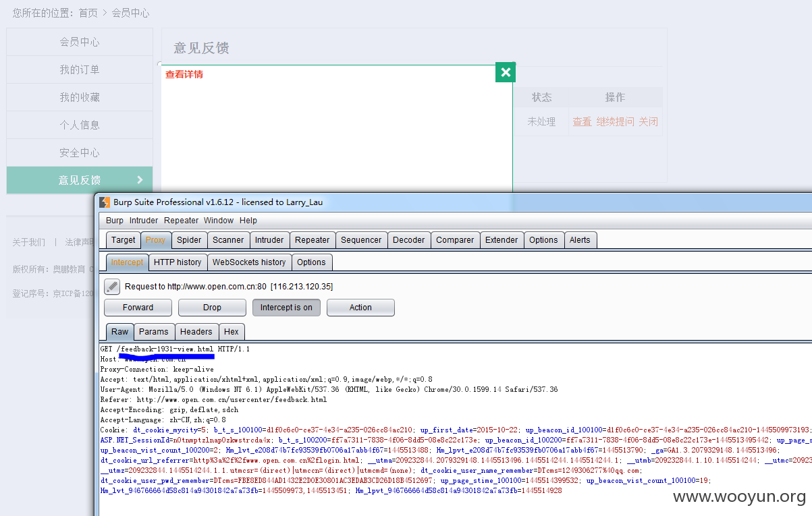Go to the Intruder tool tab

tap(269, 240)
